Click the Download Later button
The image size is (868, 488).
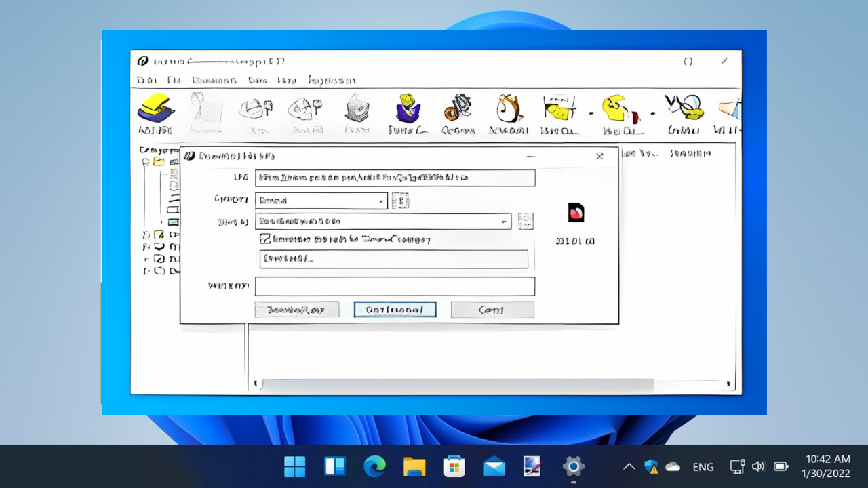coord(296,310)
